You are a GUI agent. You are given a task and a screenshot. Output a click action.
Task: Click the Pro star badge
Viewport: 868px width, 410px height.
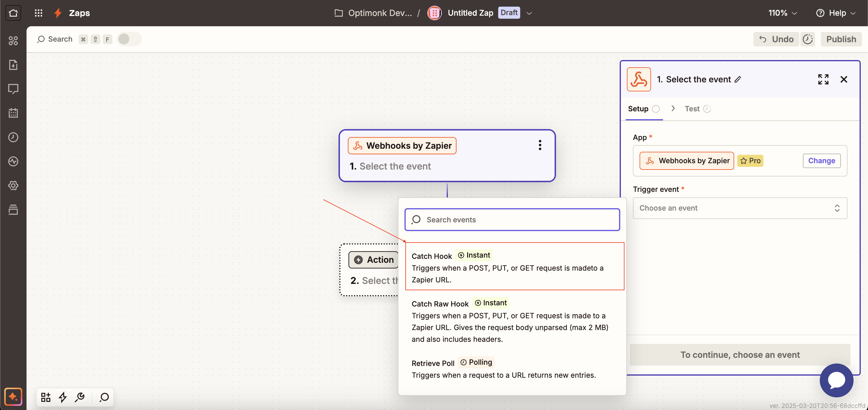750,161
